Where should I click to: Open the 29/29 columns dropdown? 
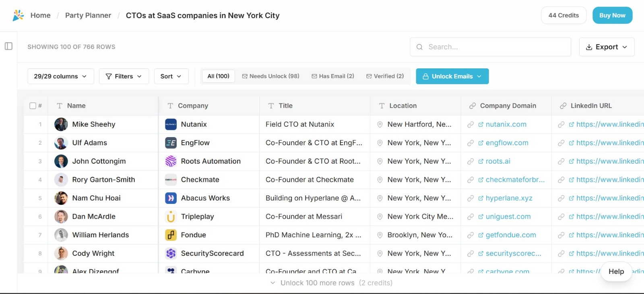[60, 76]
